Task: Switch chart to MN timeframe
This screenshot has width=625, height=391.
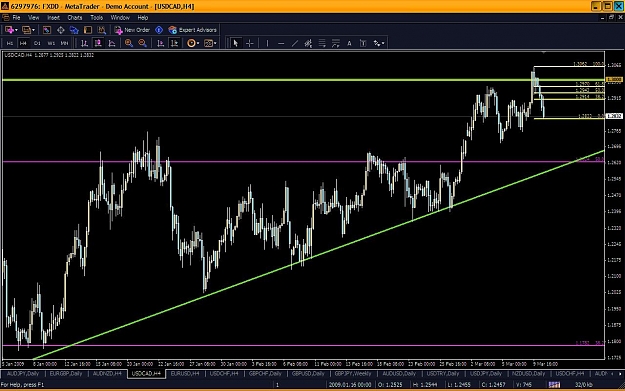Action: click(x=64, y=43)
